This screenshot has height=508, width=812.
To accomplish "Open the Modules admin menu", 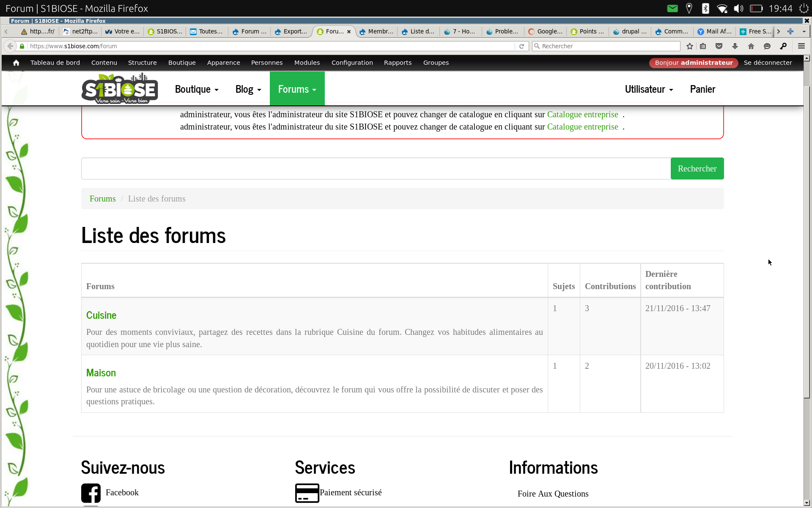I will 307,63.
